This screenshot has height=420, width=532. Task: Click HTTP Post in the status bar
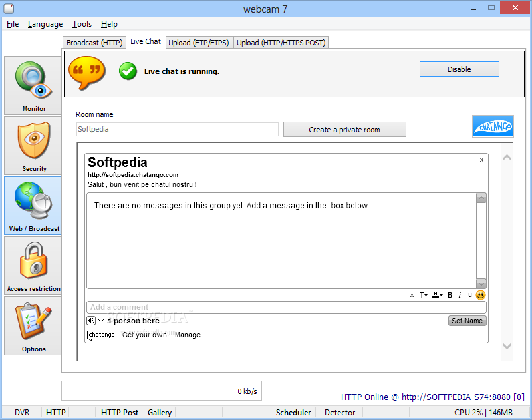click(x=120, y=413)
